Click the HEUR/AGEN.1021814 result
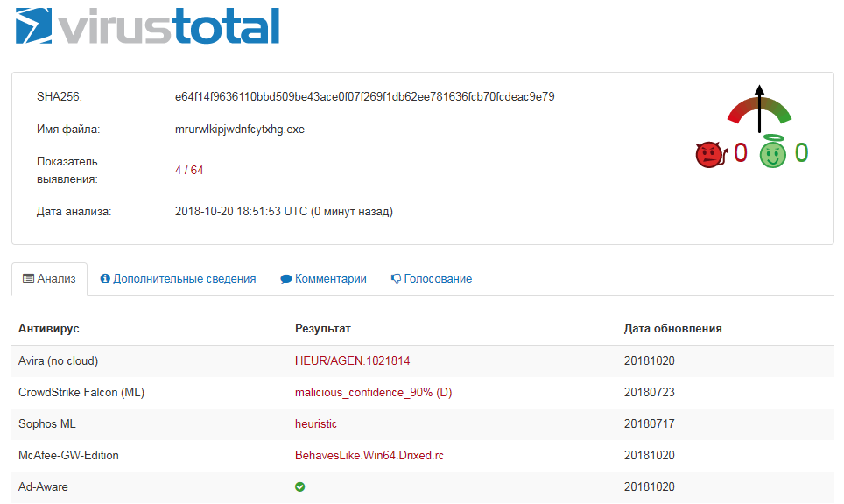Screen dimensions: 844x504 coord(353,360)
